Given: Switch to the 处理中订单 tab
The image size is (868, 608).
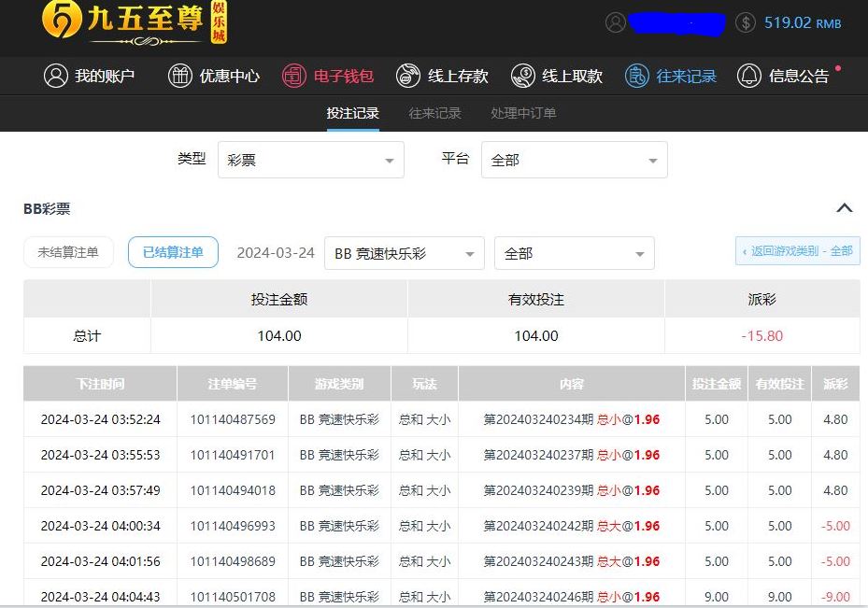Looking at the screenshot, I should click(x=523, y=113).
